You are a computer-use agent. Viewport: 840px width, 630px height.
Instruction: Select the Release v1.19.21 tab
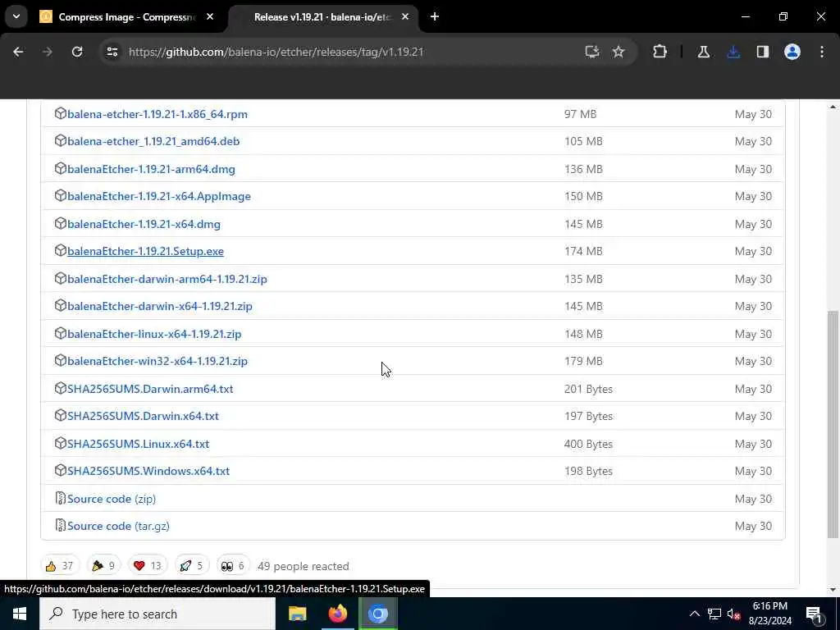point(323,17)
